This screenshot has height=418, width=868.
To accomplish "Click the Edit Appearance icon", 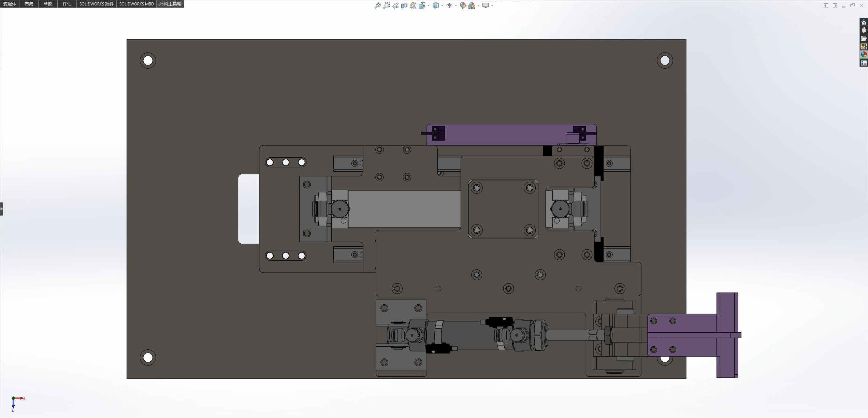I will click(x=463, y=5).
